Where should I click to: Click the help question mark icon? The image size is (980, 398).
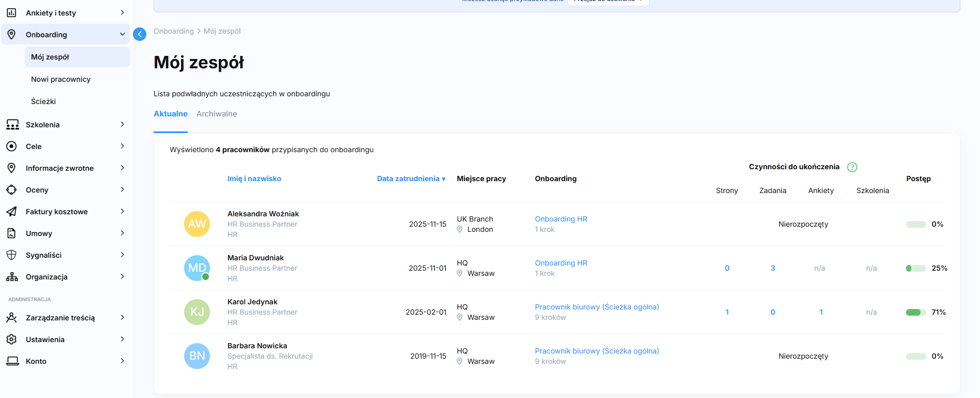(852, 167)
